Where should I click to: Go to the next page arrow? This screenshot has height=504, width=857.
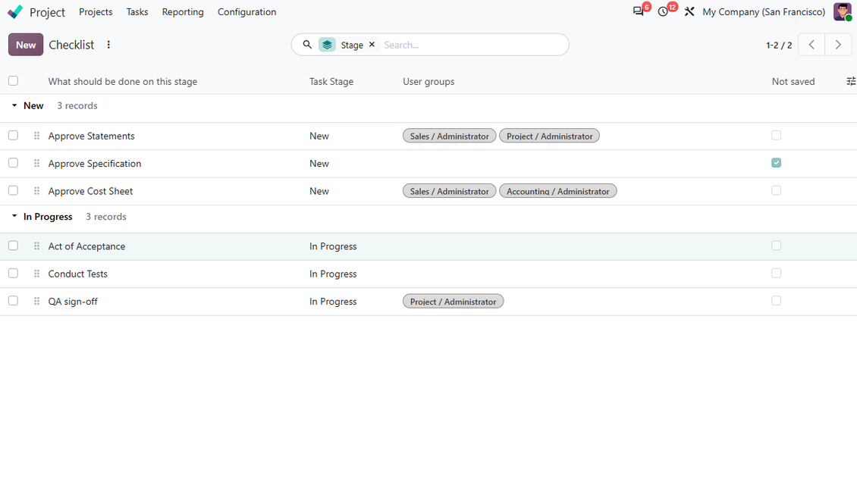(838, 45)
